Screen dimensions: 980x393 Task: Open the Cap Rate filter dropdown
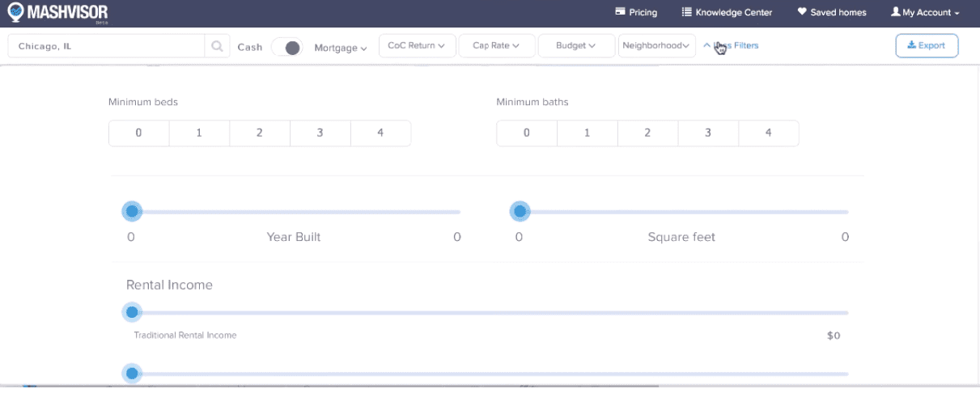497,46
